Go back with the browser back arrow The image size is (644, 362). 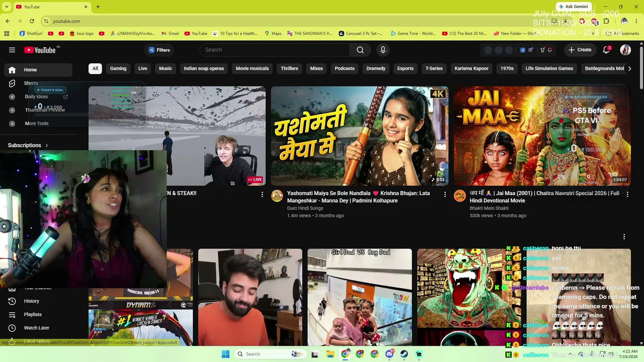[8, 21]
